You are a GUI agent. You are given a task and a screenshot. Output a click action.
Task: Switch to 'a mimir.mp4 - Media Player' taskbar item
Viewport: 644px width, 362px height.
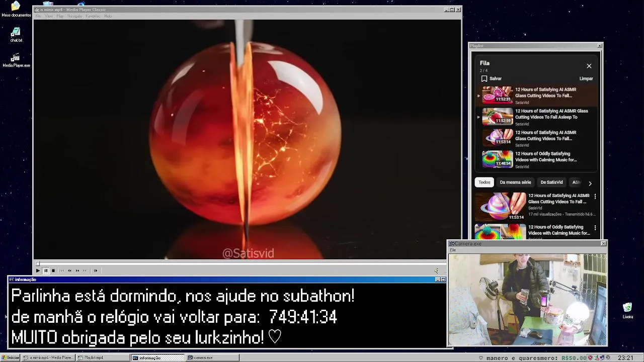point(48,357)
